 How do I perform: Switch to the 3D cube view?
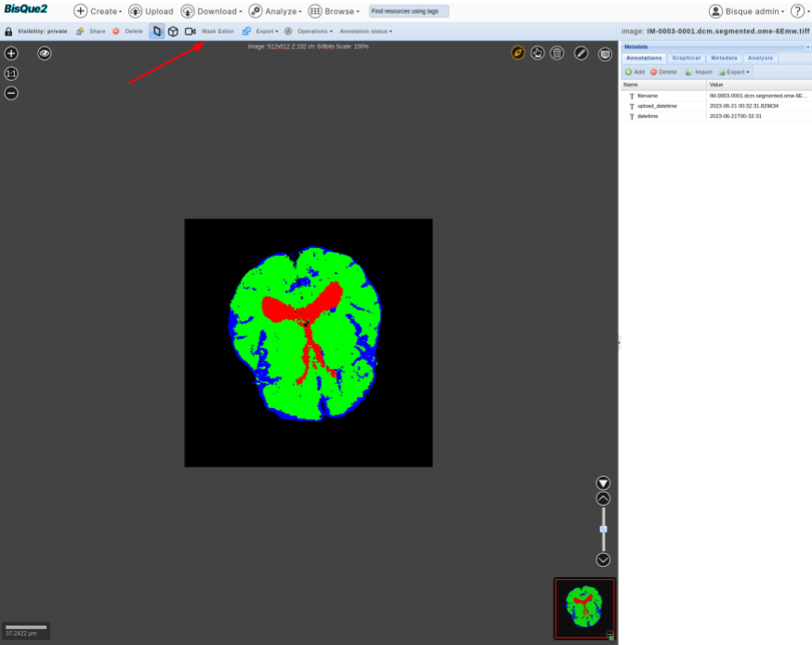173,32
